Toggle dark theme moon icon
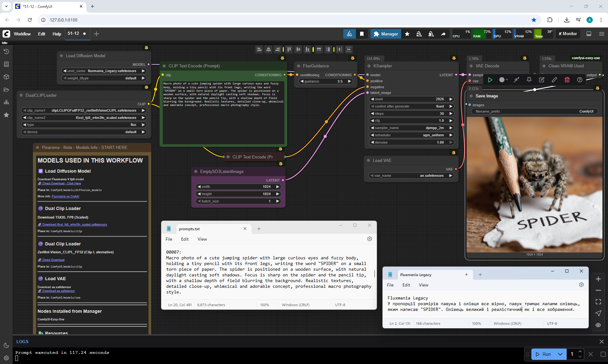 pyautogui.click(x=6, y=345)
